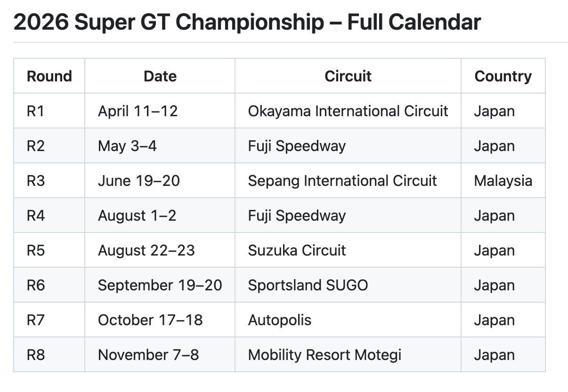Click the R8 round cell
Image resolution: width=568 pixels, height=392 pixels.
pyautogui.click(x=36, y=355)
